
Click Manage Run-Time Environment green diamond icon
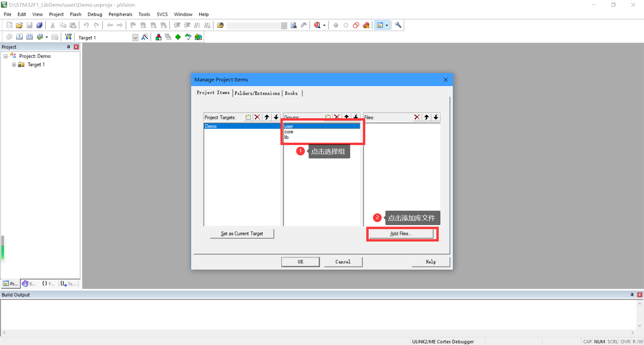click(178, 37)
